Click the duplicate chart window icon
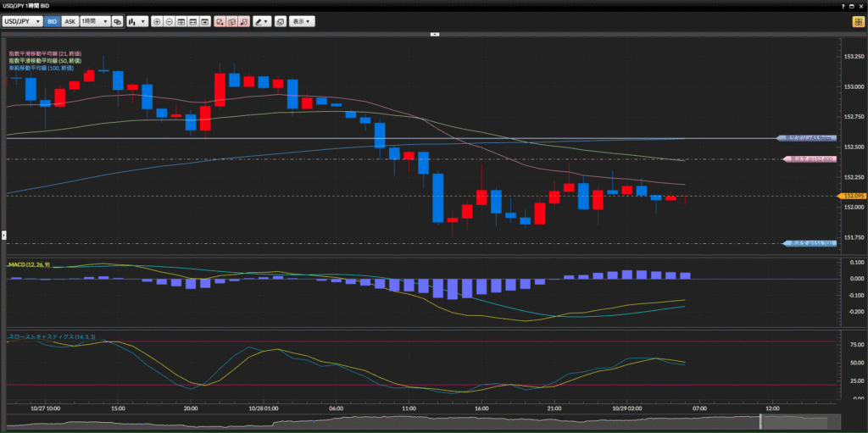The image size is (868, 433). point(280,21)
